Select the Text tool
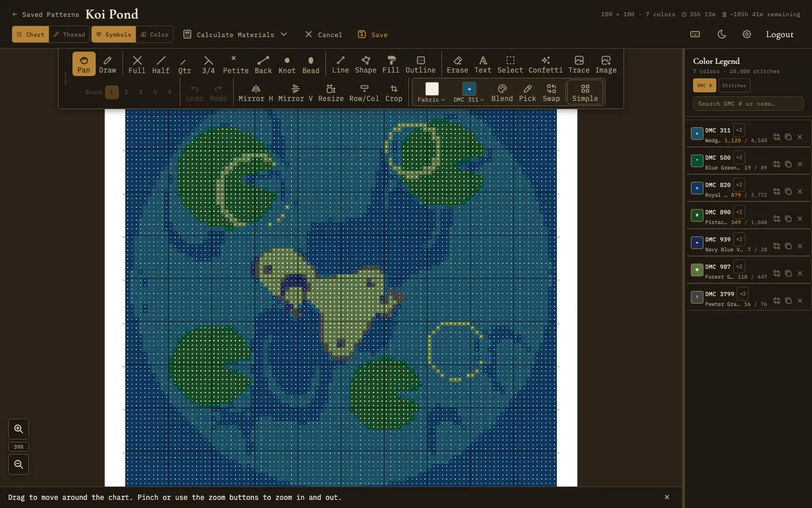The height and width of the screenshot is (508, 812). click(483, 64)
